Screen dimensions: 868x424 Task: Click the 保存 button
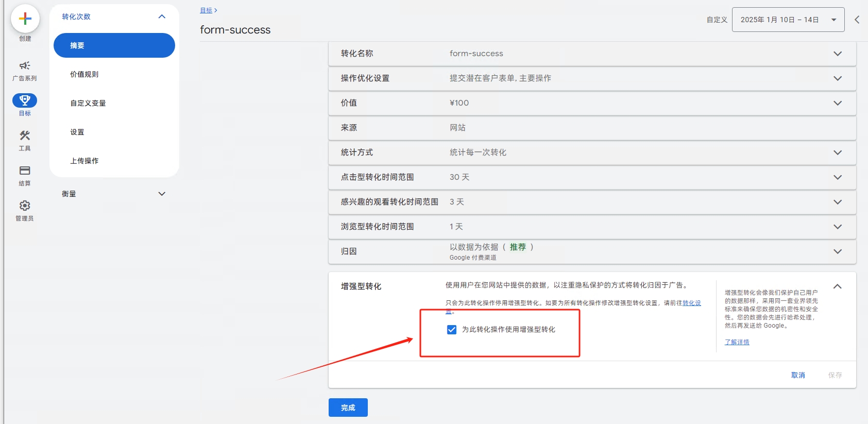coord(835,375)
